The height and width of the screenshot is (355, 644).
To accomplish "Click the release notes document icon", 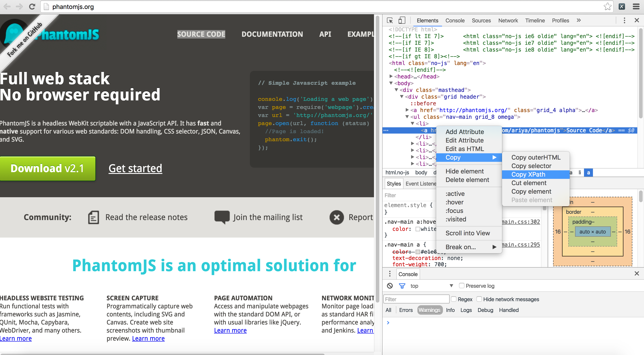I will tap(94, 217).
